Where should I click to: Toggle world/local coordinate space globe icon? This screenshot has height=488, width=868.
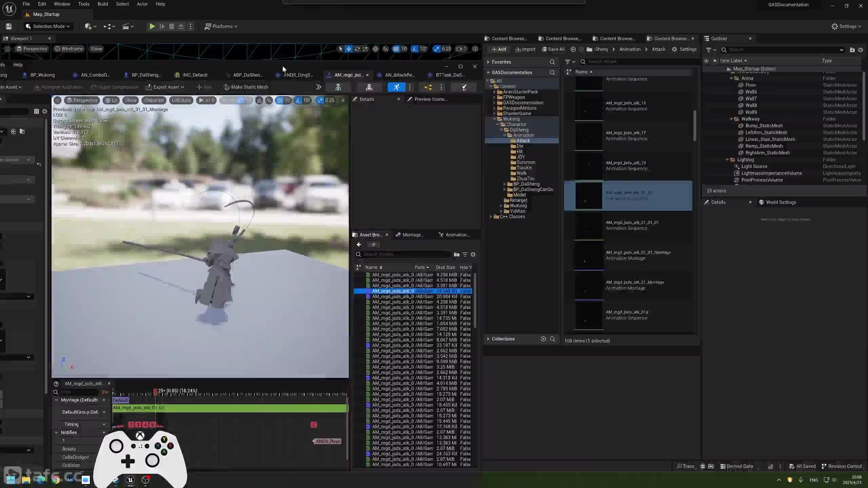[x=376, y=49]
